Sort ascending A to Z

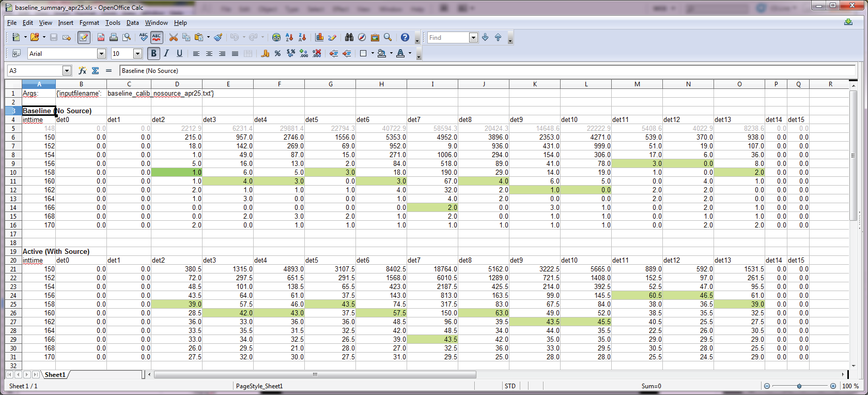point(289,37)
